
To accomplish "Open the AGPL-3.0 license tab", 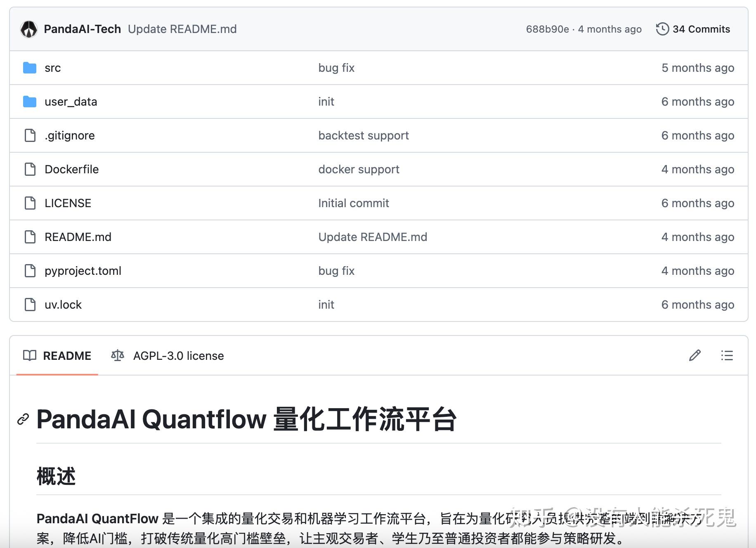I will pyautogui.click(x=178, y=355).
